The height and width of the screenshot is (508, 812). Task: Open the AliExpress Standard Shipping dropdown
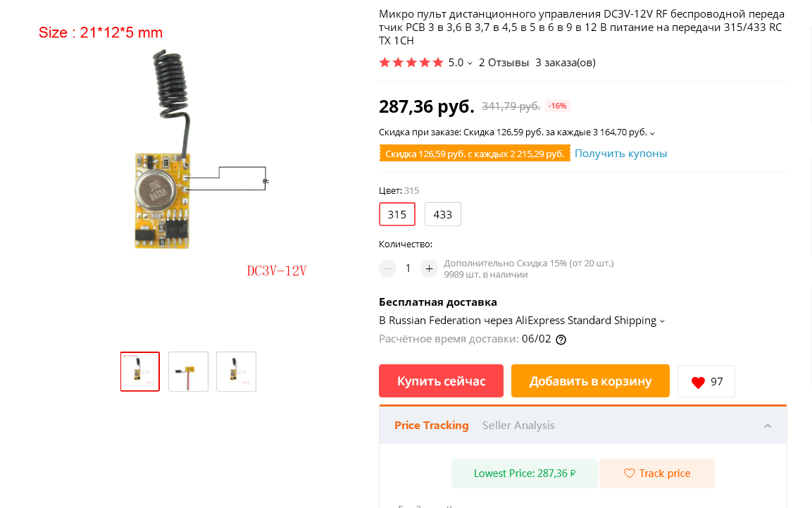(662, 321)
